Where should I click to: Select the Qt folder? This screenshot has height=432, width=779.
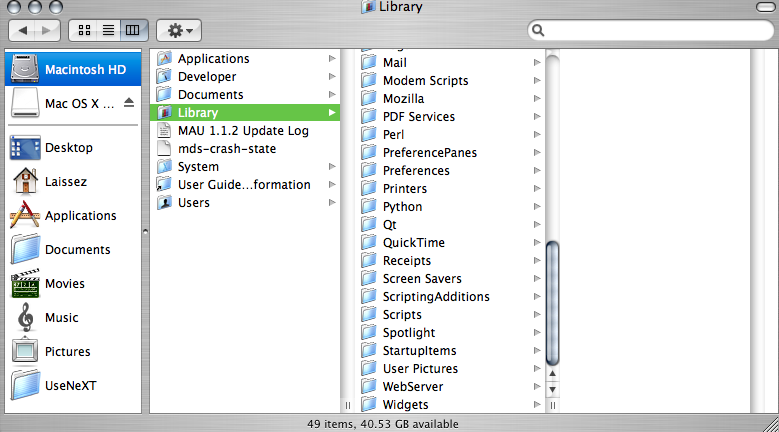451,224
